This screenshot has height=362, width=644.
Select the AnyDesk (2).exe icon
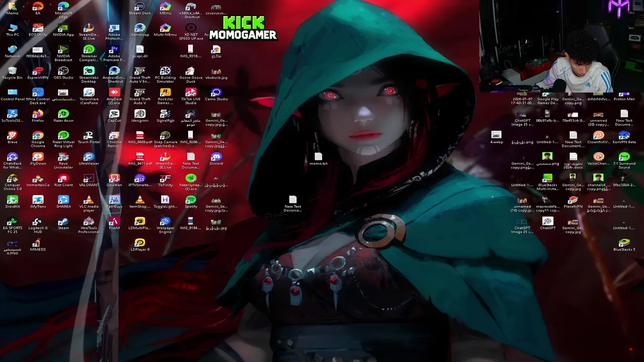click(x=114, y=95)
